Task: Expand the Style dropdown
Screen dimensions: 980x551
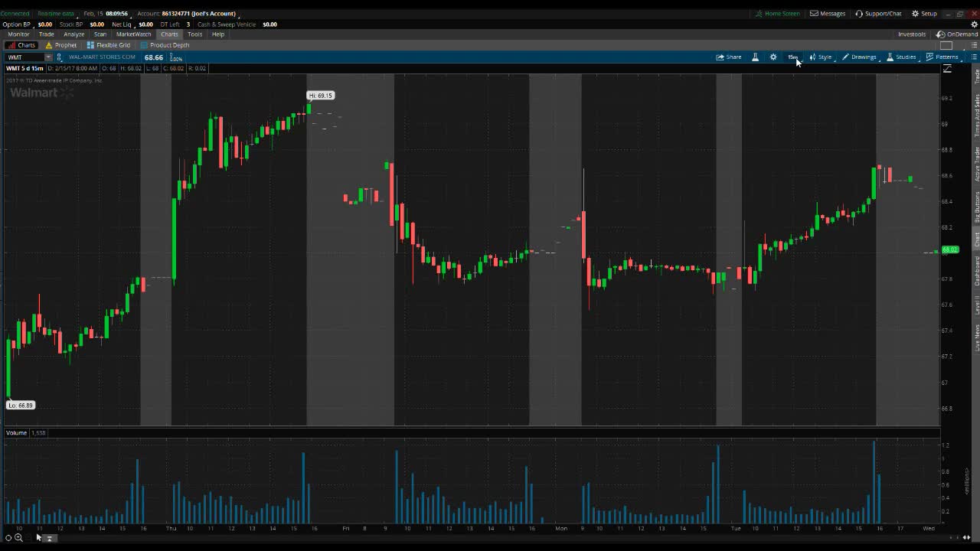Action: click(820, 57)
